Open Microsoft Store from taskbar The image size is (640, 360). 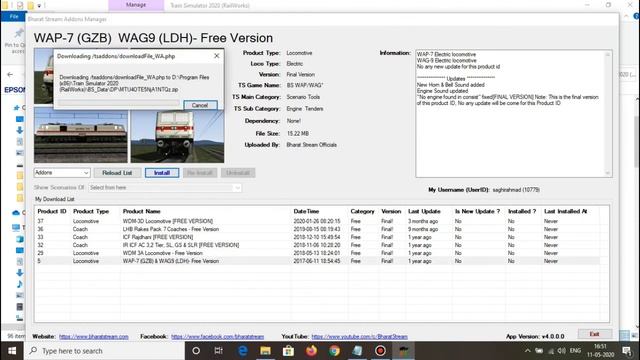288,351
